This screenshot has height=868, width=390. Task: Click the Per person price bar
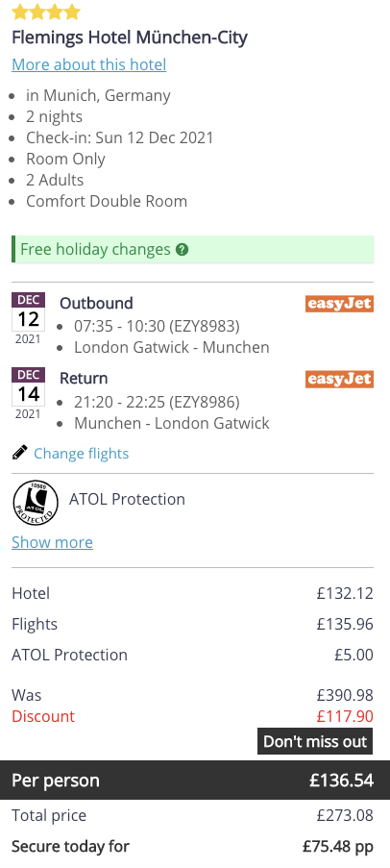tap(195, 780)
